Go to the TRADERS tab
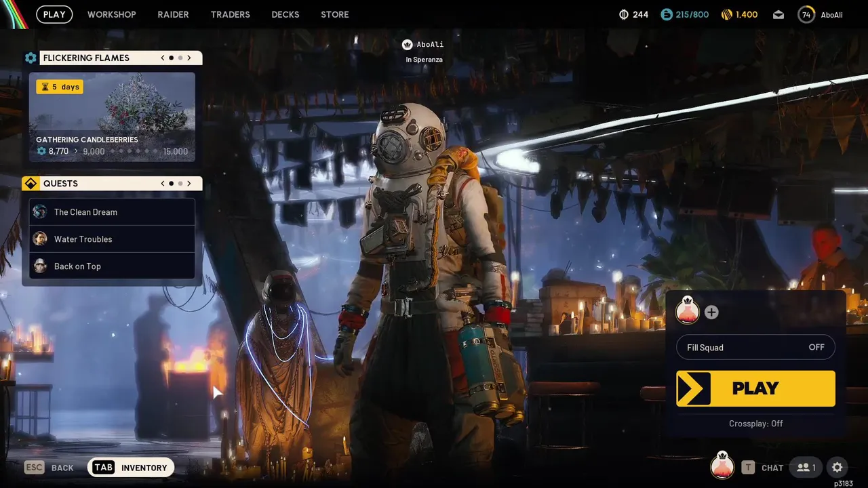868x488 pixels. 230,14
